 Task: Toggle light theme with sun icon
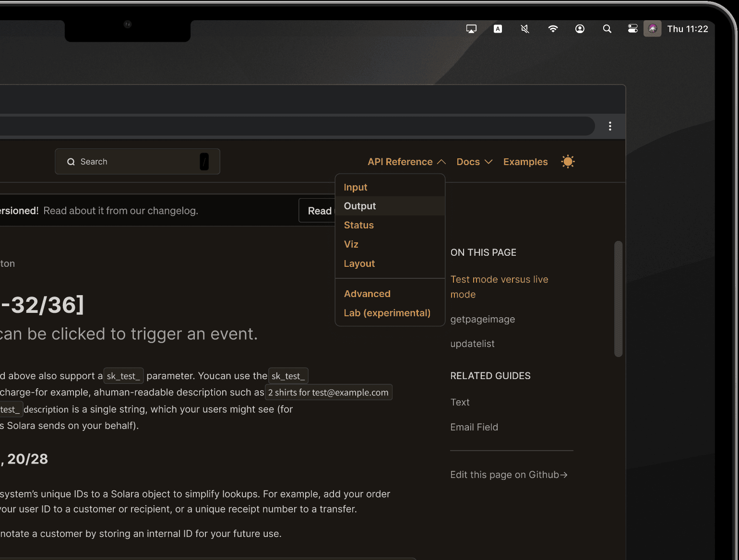pyautogui.click(x=568, y=162)
